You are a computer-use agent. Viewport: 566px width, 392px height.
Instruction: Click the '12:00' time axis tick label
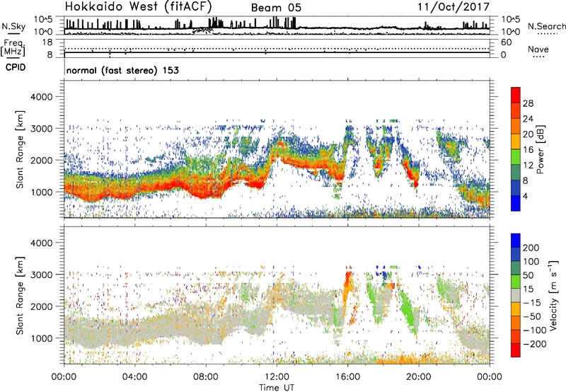tap(277, 377)
